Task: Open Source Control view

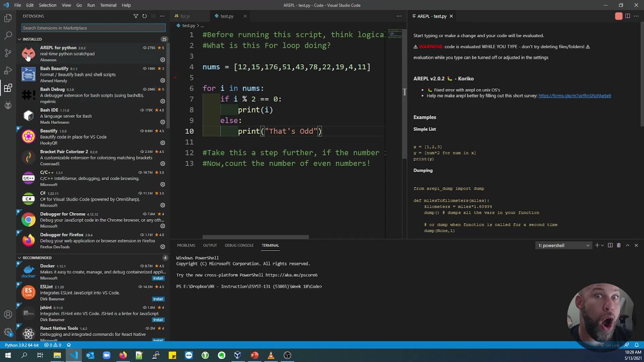Action: pyautogui.click(x=8, y=53)
